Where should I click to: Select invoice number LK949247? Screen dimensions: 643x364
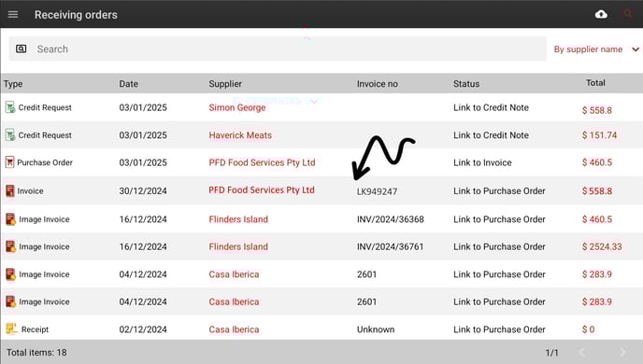(377, 191)
